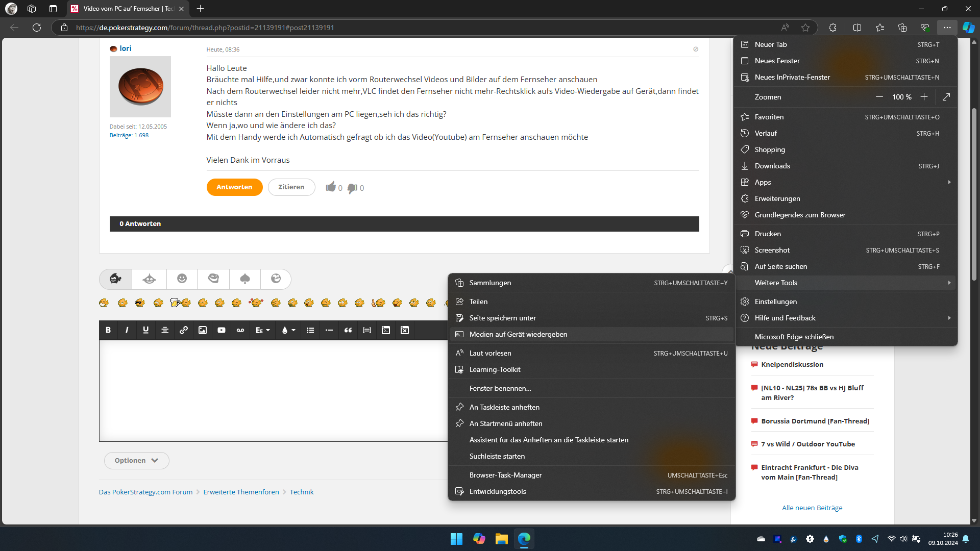Choose Medien auf Gerät wiedergeben

click(592, 334)
